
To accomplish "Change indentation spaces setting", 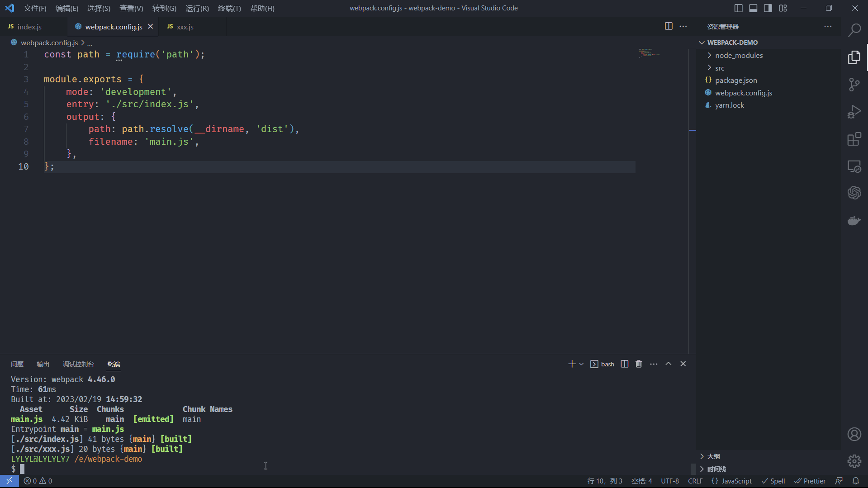I will (641, 481).
